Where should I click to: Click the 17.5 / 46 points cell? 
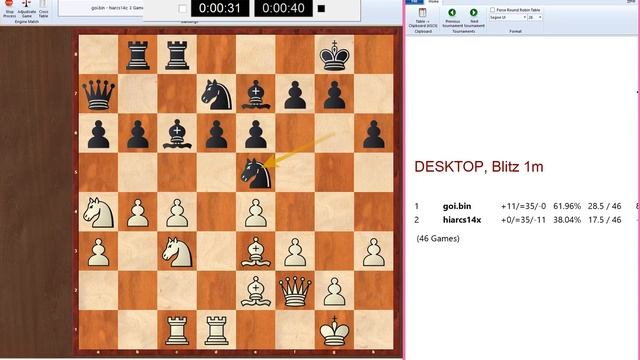point(604,220)
